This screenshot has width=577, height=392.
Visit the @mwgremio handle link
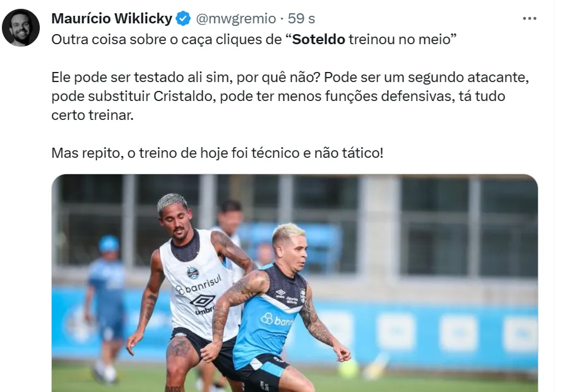click(236, 18)
